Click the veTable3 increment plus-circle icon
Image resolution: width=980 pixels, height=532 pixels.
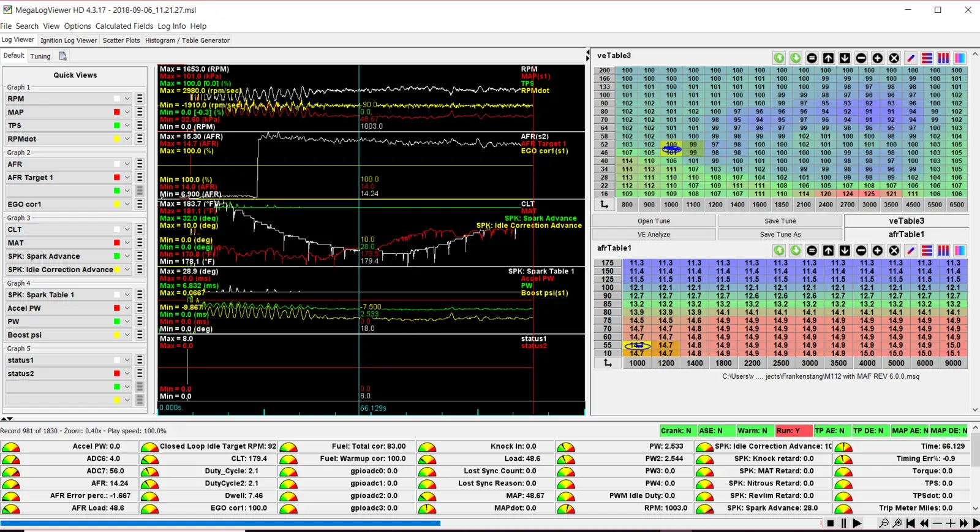[878, 58]
